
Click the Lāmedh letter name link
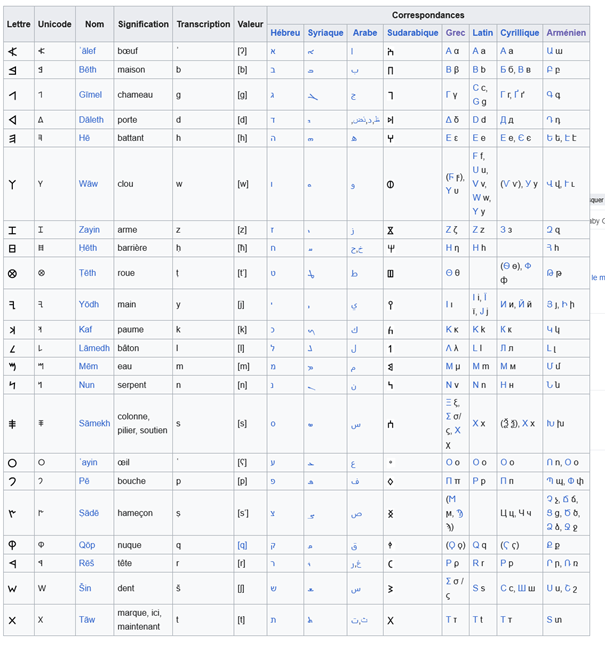tap(94, 347)
